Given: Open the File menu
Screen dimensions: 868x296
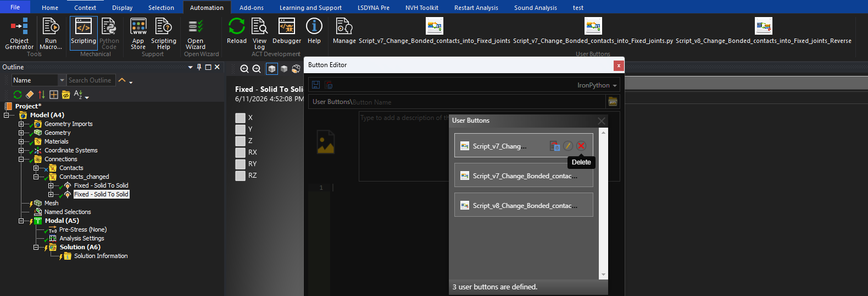Looking at the screenshot, I should [x=15, y=7].
